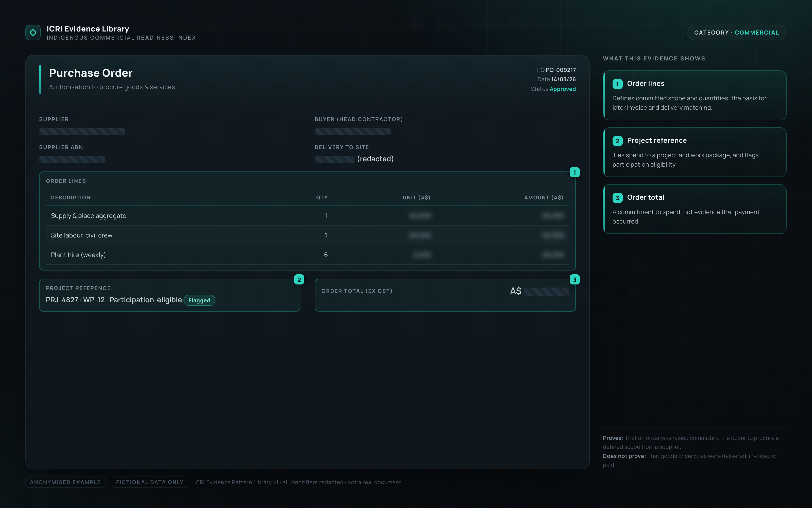Viewport: 812px width, 508px height.
Task: Click the Unit (A$) column header
Action: tap(416, 198)
